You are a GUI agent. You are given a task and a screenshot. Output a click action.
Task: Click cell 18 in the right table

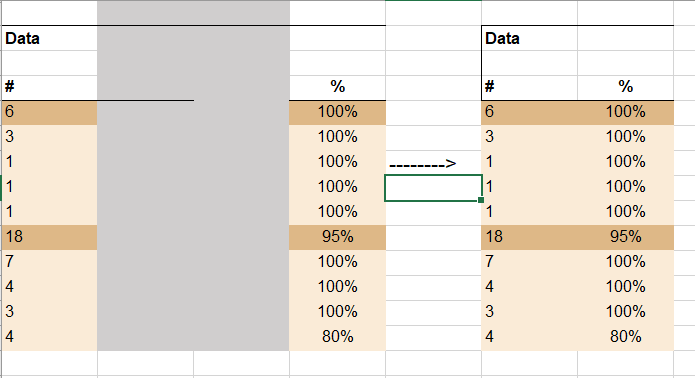pyautogui.click(x=529, y=238)
